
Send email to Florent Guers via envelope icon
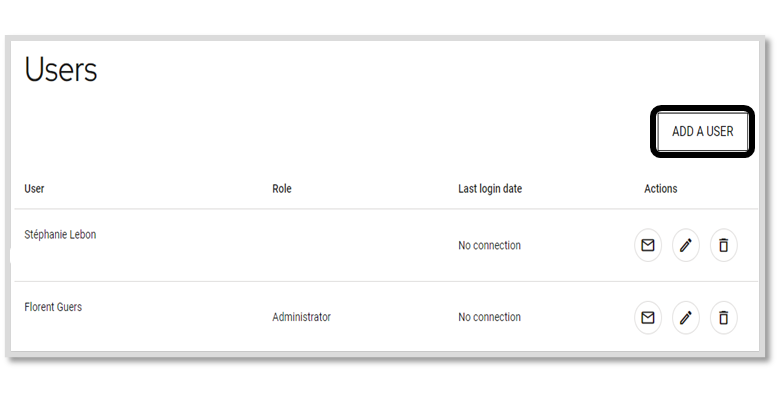point(648,317)
